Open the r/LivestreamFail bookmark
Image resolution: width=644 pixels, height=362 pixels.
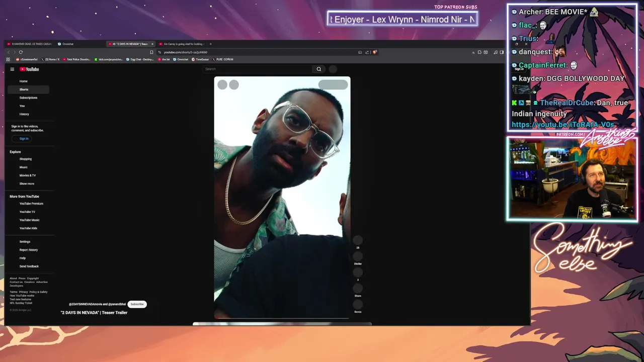tap(26, 59)
